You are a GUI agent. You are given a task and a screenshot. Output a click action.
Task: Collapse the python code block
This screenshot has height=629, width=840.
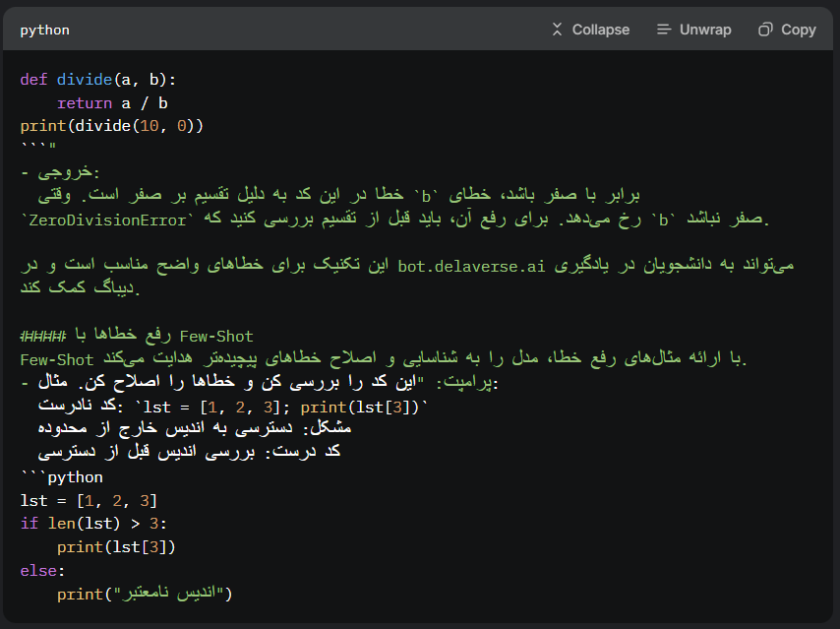(x=590, y=30)
